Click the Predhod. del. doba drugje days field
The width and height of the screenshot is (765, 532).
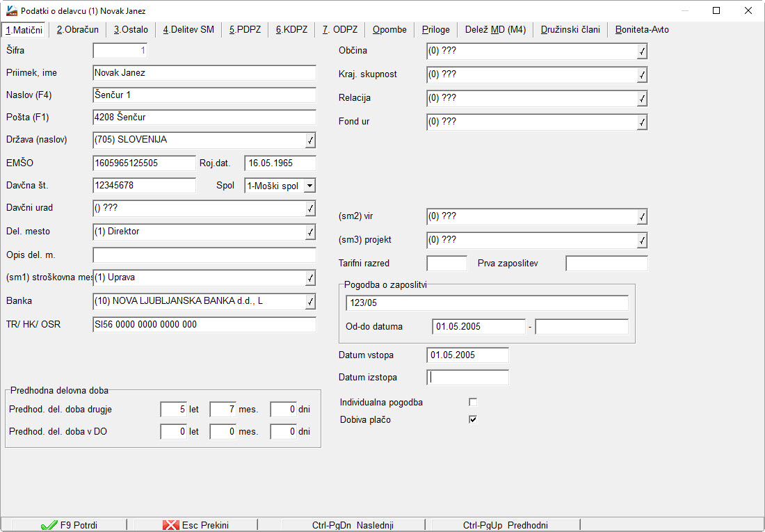(284, 410)
